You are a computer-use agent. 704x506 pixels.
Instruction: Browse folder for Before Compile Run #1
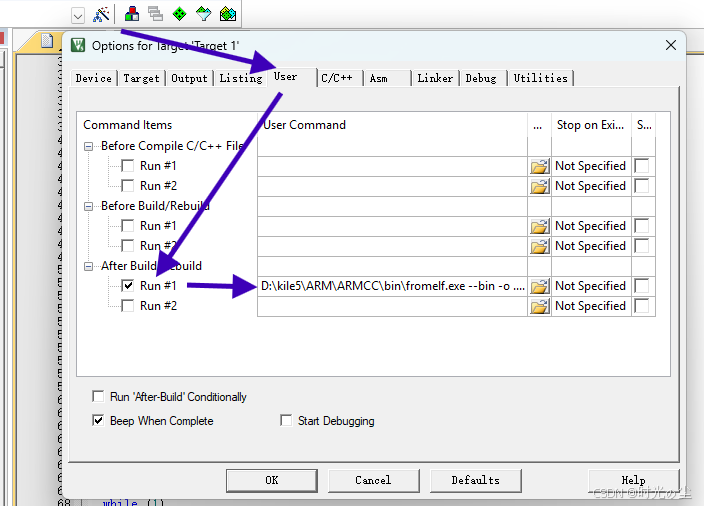tap(540, 166)
